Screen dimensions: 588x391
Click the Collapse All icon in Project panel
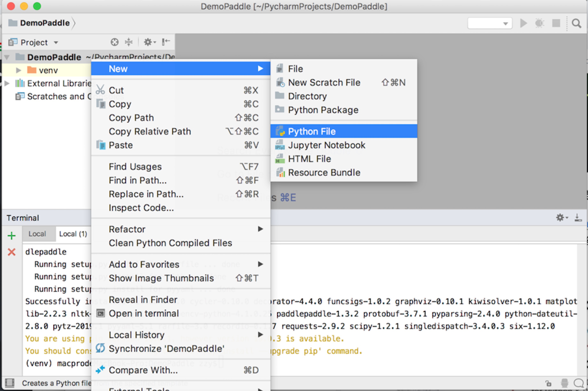click(129, 42)
